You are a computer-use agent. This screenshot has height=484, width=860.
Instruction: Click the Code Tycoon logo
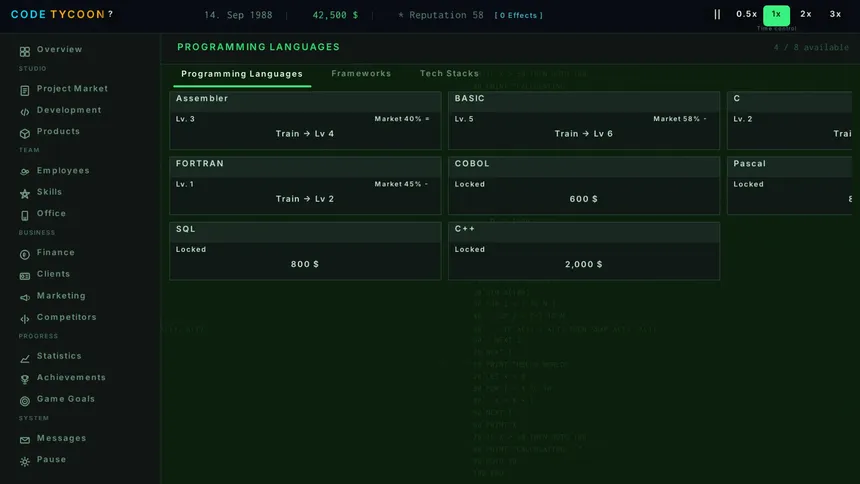58,14
